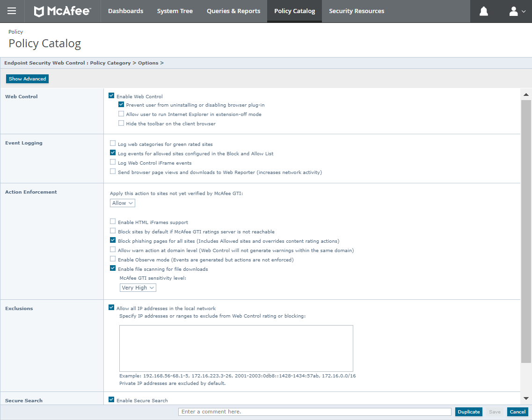Toggle Enable Web Control checkbox
This screenshot has height=420, width=532.
111,96
